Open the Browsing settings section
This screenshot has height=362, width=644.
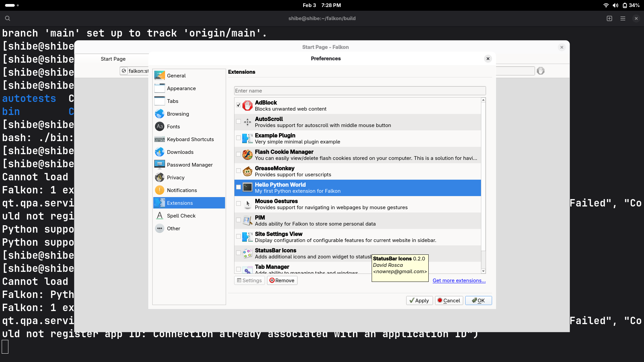(x=177, y=114)
